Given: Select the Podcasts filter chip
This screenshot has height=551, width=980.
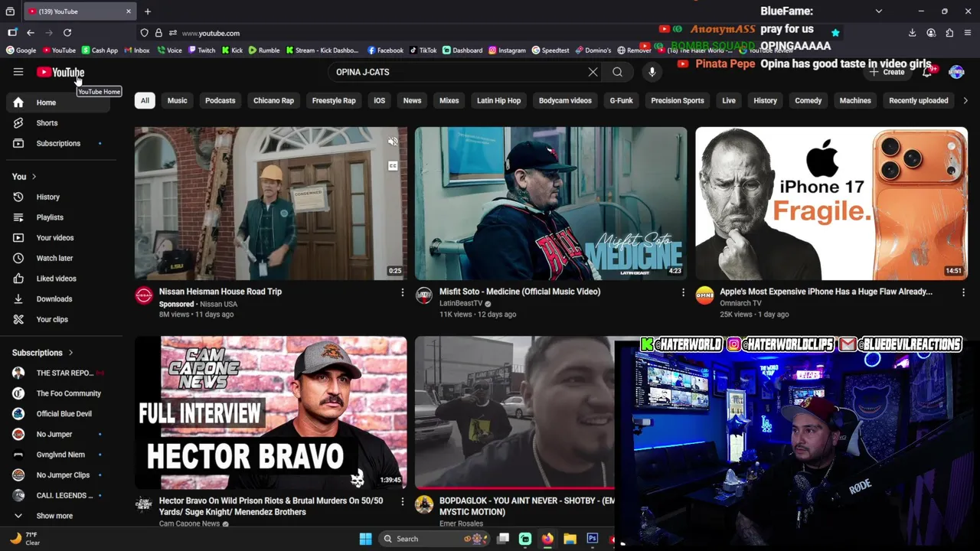Looking at the screenshot, I should [220, 100].
